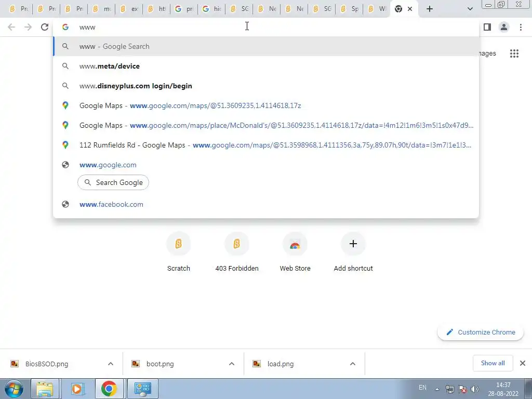The height and width of the screenshot is (399, 532).
Task: Switch to the Google 'hic' tab
Action: tap(212, 9)
